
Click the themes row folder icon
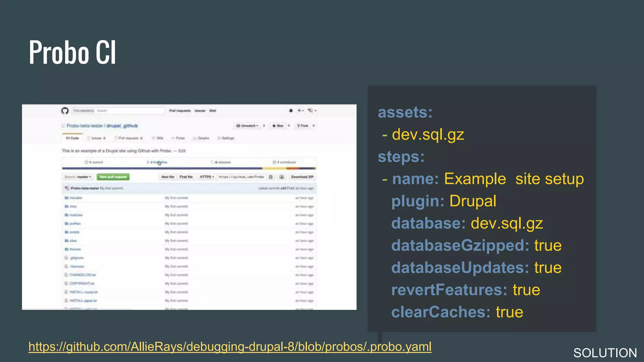coord(66,249)
